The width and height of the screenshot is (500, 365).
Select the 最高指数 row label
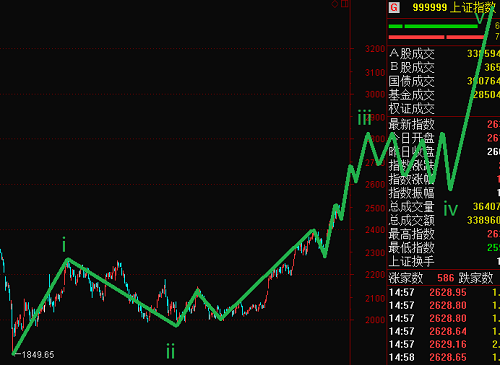click(x=412, y=234)
